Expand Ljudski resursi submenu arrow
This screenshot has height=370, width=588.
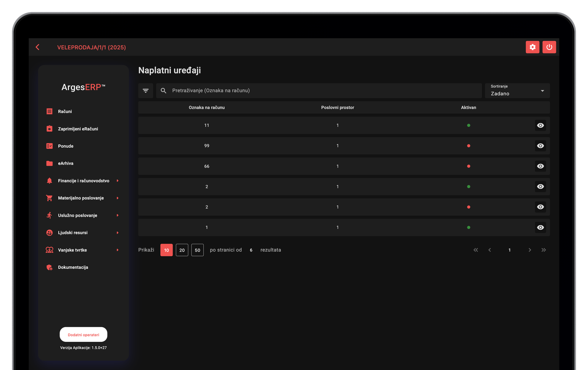pos(118,233)
